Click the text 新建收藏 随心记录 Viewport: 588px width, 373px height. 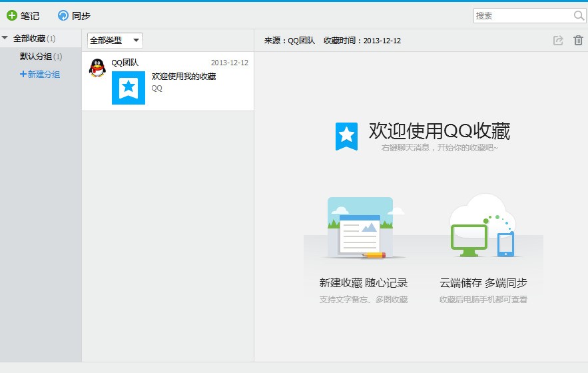pyautogui.click(x=364, y=283)
